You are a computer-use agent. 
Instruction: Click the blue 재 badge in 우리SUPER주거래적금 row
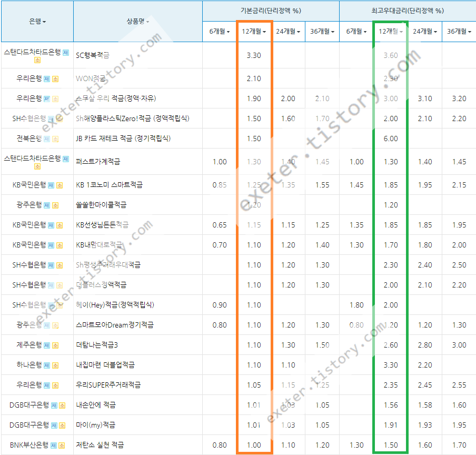[x=47, y=385]
